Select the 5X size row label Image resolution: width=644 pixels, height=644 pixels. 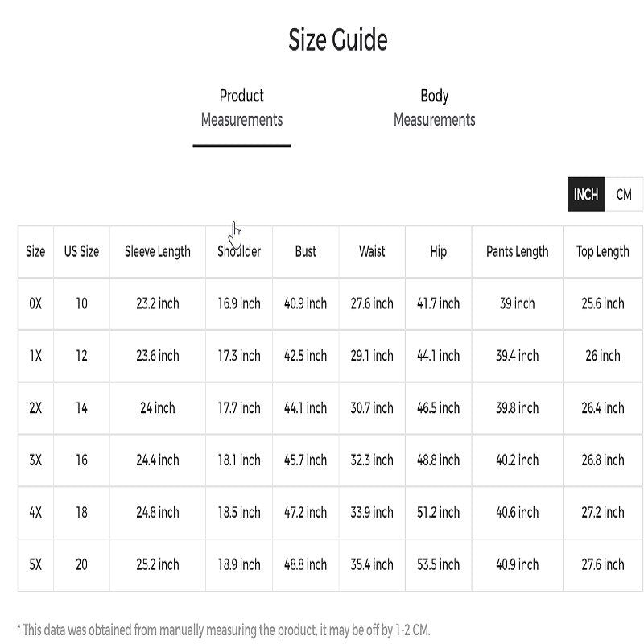click(35, 564)
